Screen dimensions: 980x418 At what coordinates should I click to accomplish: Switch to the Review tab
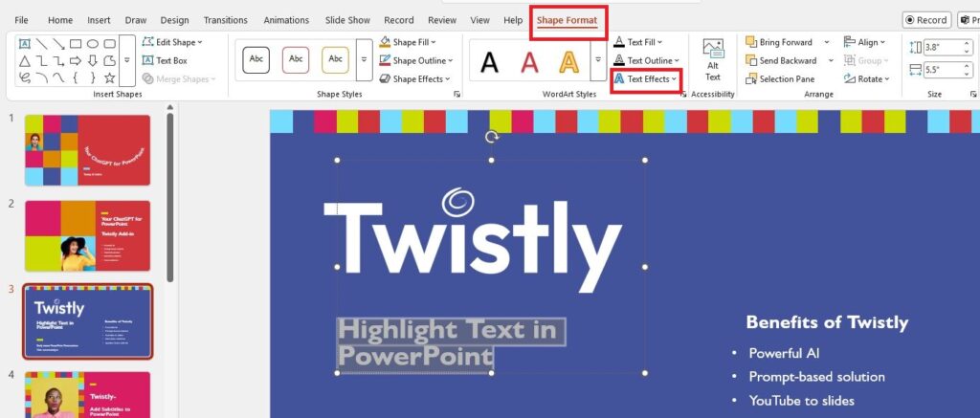(442, 20)
